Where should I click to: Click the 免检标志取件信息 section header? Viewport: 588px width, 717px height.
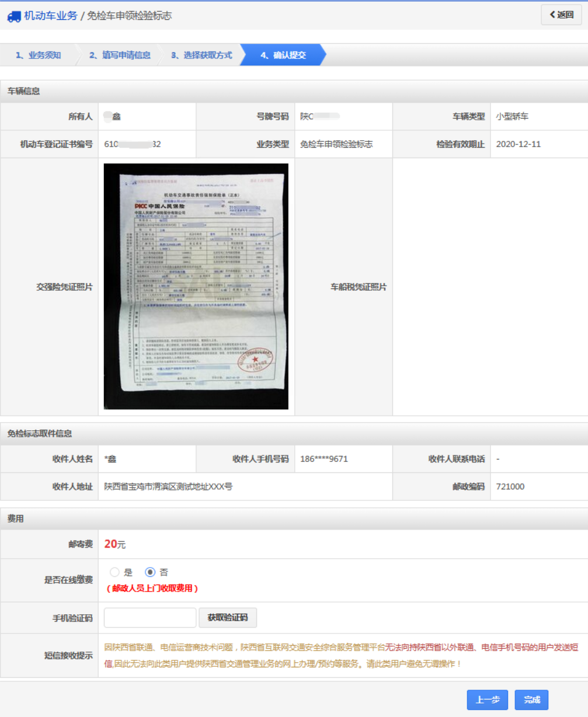pyautogui.click(x=40, y=433)
